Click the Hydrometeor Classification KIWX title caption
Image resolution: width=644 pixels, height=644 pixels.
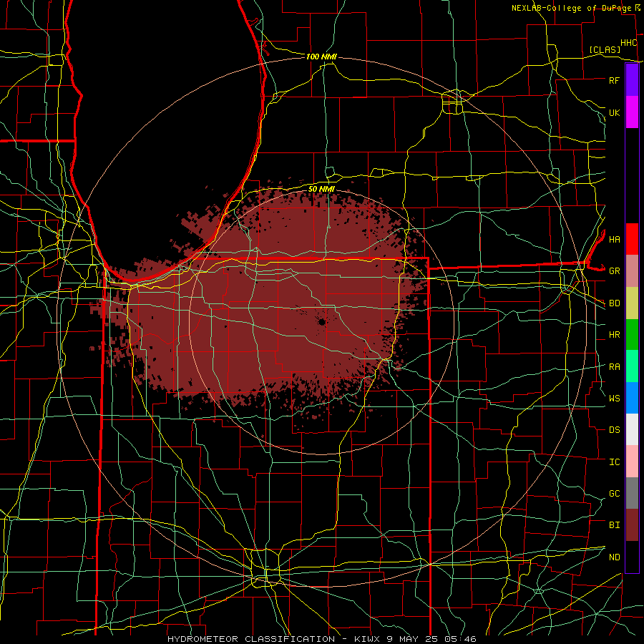322,639
